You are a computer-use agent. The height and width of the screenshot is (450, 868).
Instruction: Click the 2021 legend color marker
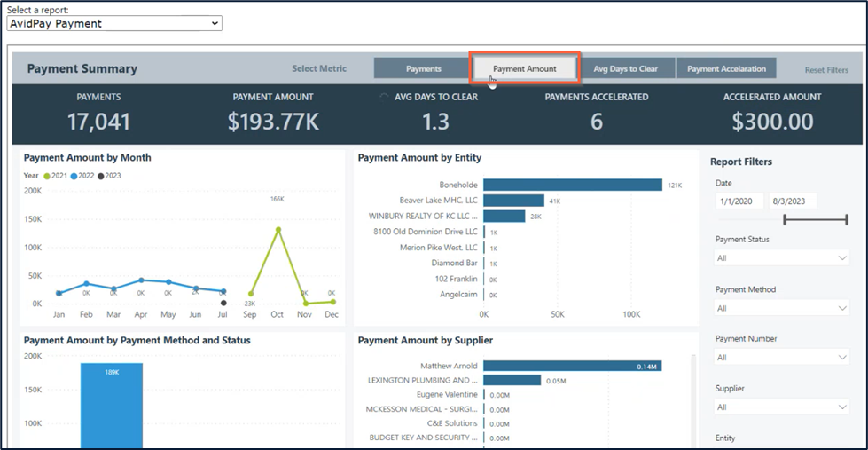pyautogui.click(x=47, y=176)
